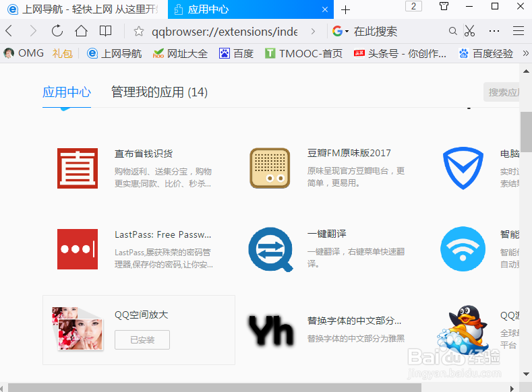The width and height of the screenshot is (532, 392).
Task: Open the QQ penguin game icon
Action: pyautogui.click(x=463, y=329)
